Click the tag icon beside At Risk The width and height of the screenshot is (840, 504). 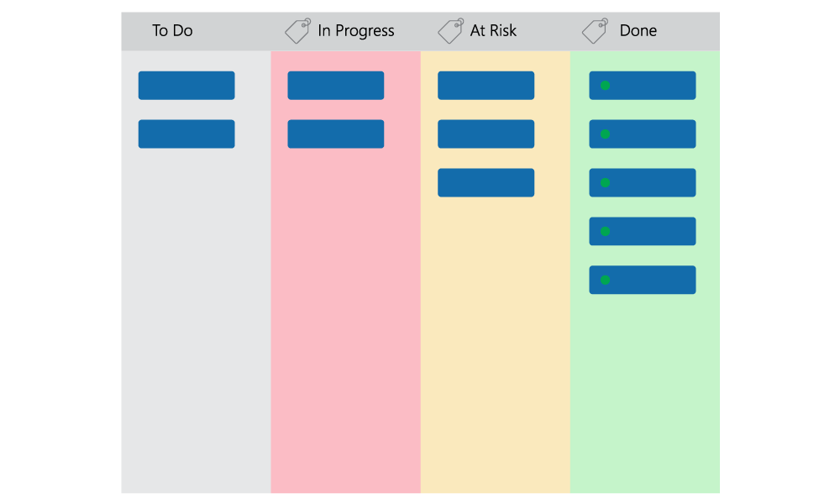(450, 30)
